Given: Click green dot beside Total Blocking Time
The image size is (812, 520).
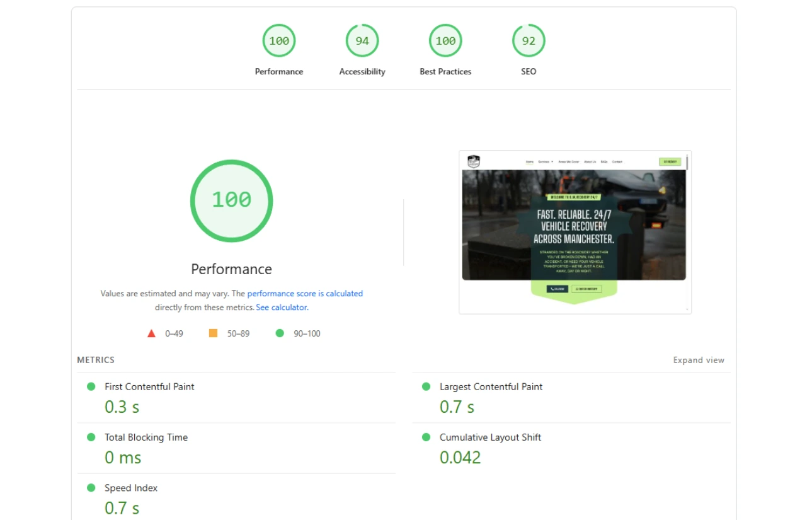Looking at the screenshot, I should pos(91,437).
